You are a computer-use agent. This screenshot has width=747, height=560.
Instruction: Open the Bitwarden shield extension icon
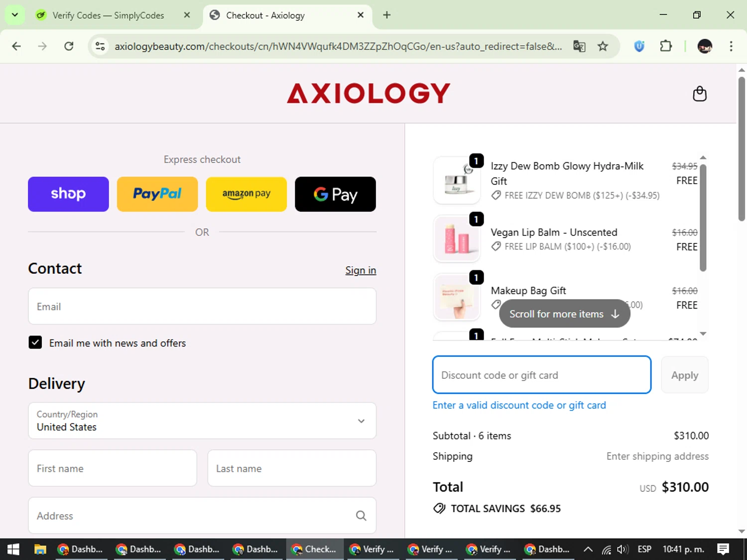[639, 46]
